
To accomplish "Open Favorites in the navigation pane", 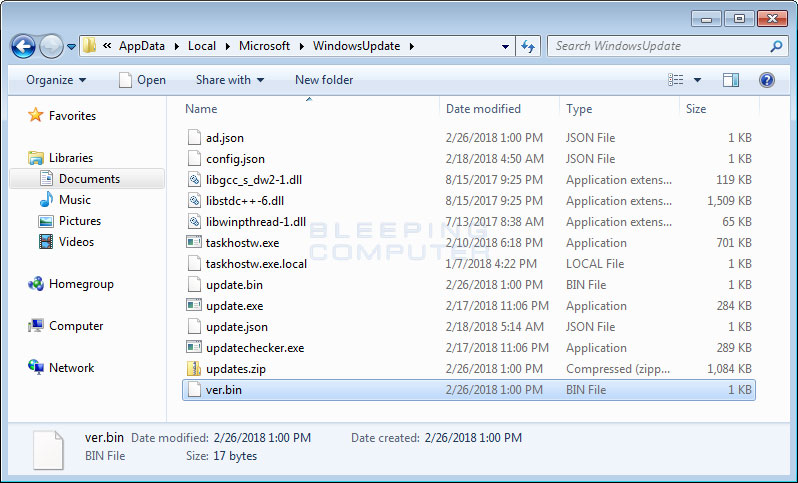I will point(62,116).
